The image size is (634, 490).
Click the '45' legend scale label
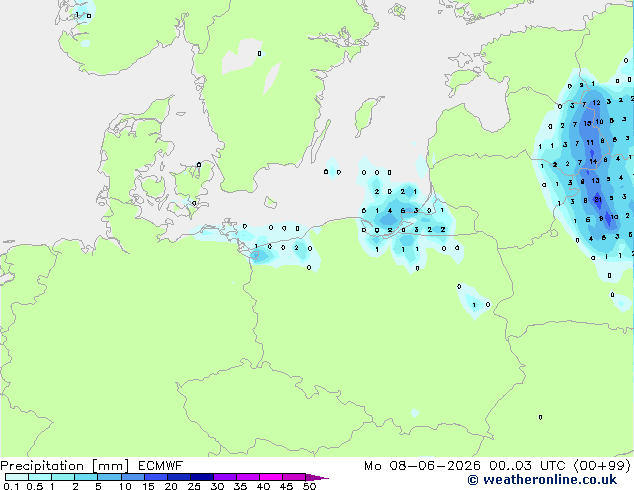(286, 486)
